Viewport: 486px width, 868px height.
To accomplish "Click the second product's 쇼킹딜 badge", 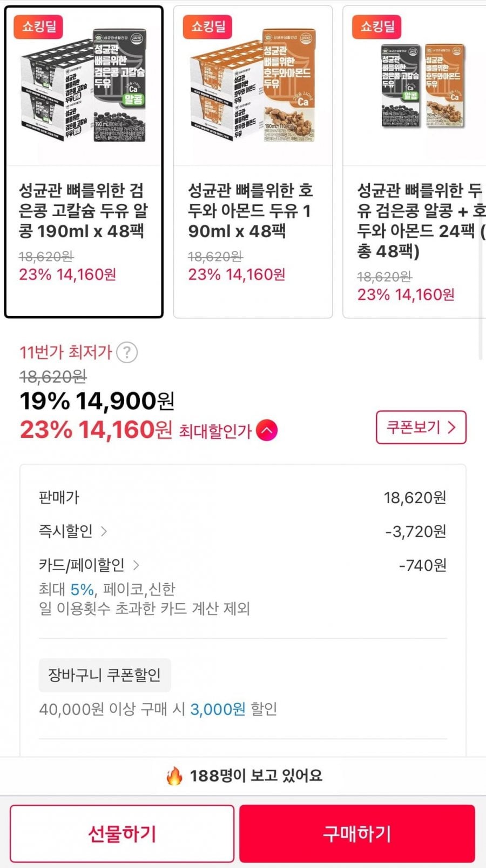I will click(x=208, y=26).
